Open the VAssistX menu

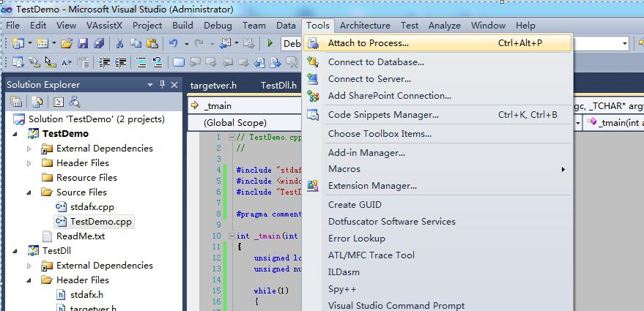104,26
